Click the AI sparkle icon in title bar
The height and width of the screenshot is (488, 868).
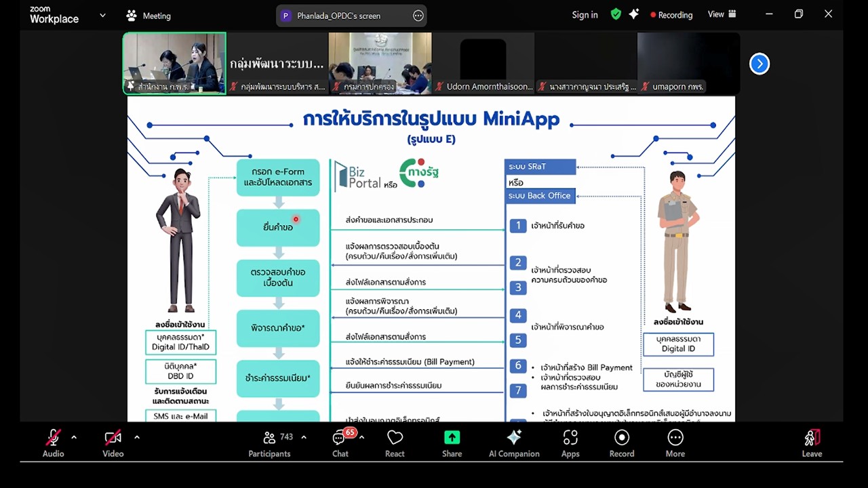pos(633,14)
